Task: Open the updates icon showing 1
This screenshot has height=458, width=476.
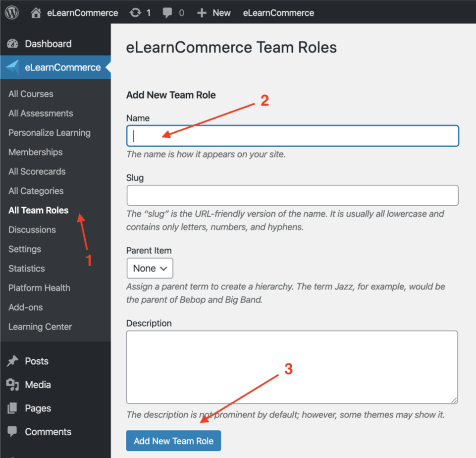Action: (135, 13)
